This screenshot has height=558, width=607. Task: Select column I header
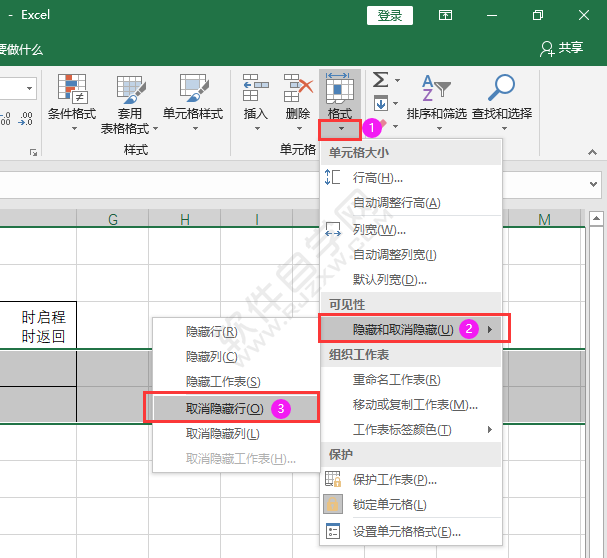tap(257, 219)
